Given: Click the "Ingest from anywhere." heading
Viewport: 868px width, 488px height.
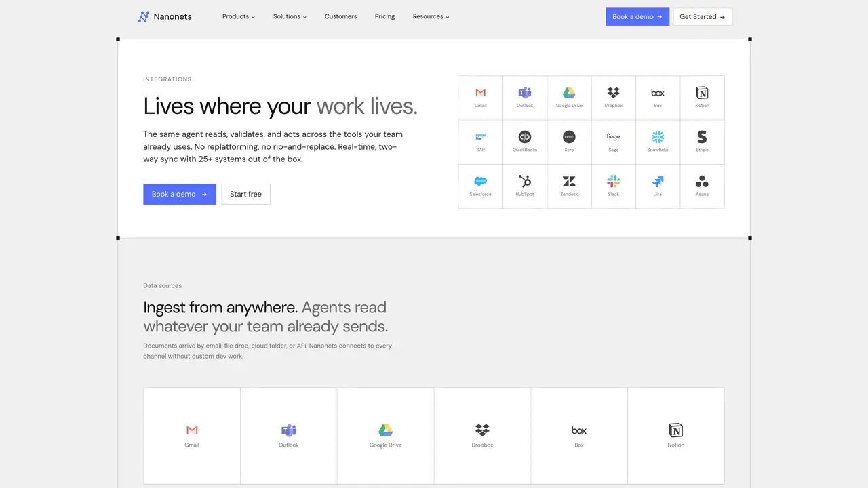Looking at the screenshot, I should click(220, 307).
